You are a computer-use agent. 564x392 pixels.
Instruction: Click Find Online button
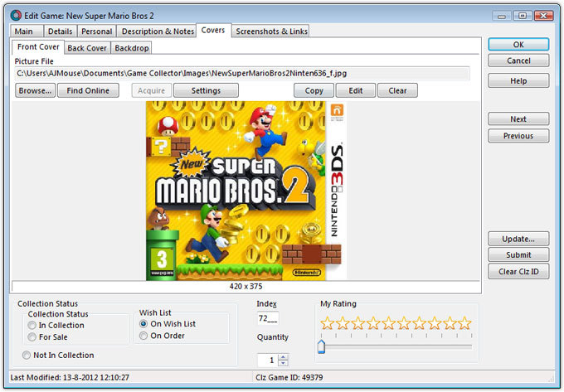[x=88, y=90]
